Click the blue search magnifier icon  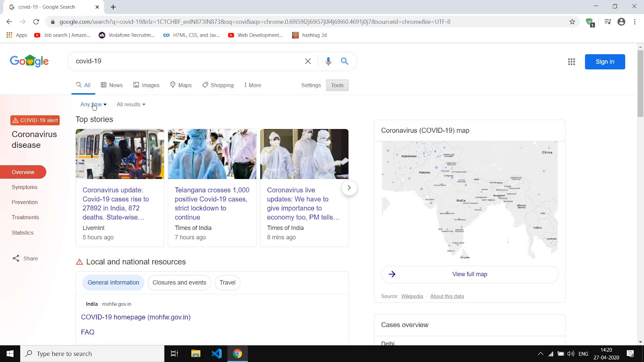[345, 61]
